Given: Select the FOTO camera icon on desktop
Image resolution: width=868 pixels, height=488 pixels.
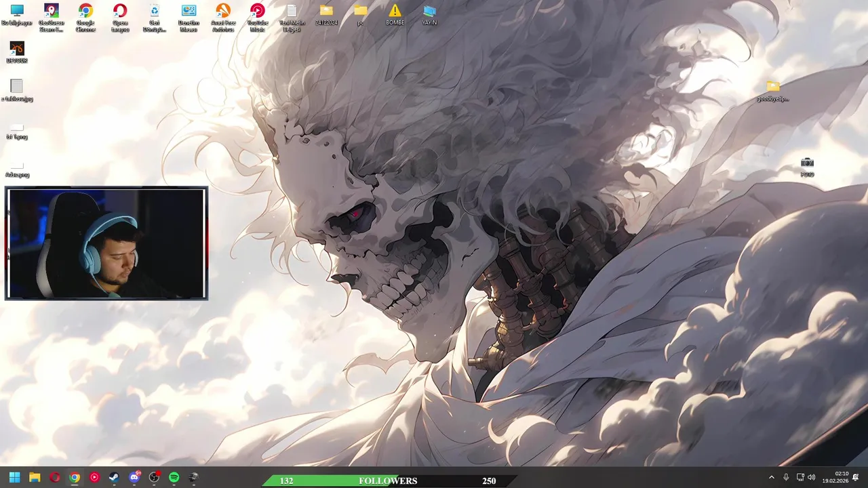Looking at the screenshot, I should coord(807,167).
